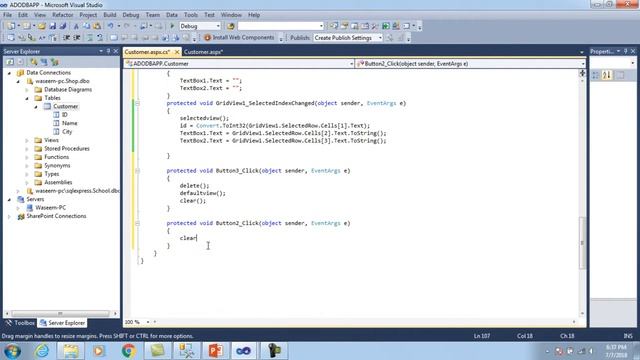Screen dimensions: 640x360
Task: Click the delete(); code line
Action: coord(194,186)
